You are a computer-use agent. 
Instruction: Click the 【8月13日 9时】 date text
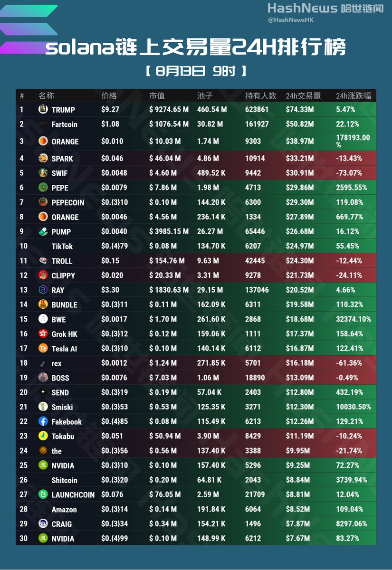(196, 71)
